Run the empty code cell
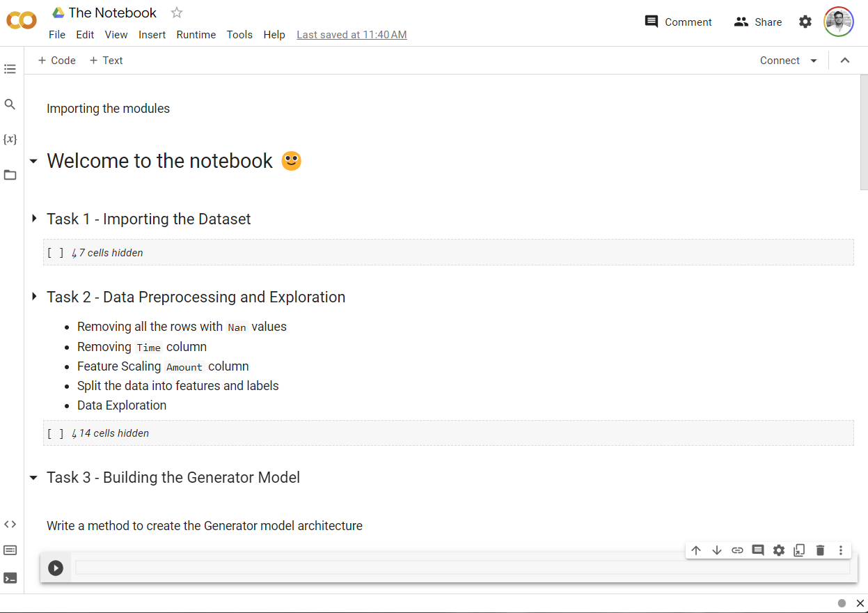This screenshot has height=613, width=868. tap(56, 568)
